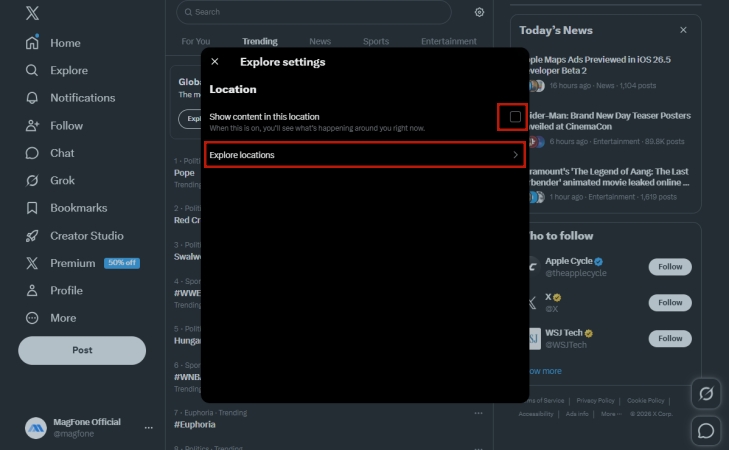Open the Entertainment tab
The image size is (729, 450).
(x=449, y=41)
